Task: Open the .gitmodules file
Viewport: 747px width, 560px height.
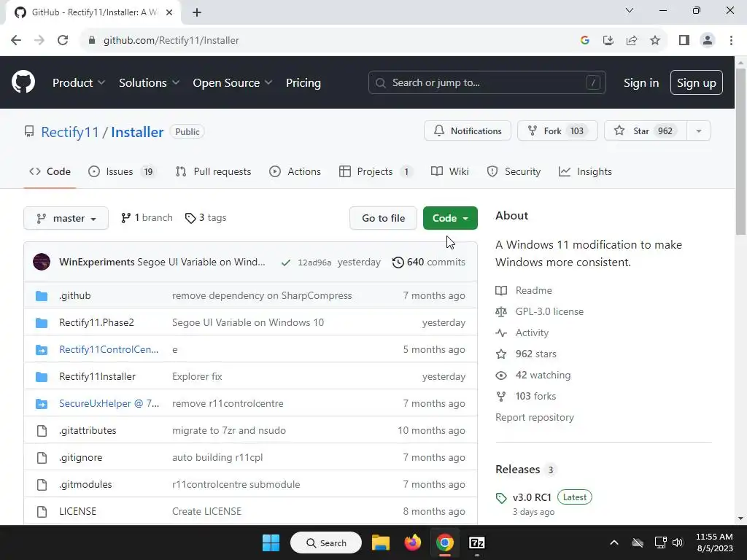Action: [x=85, y=484]
